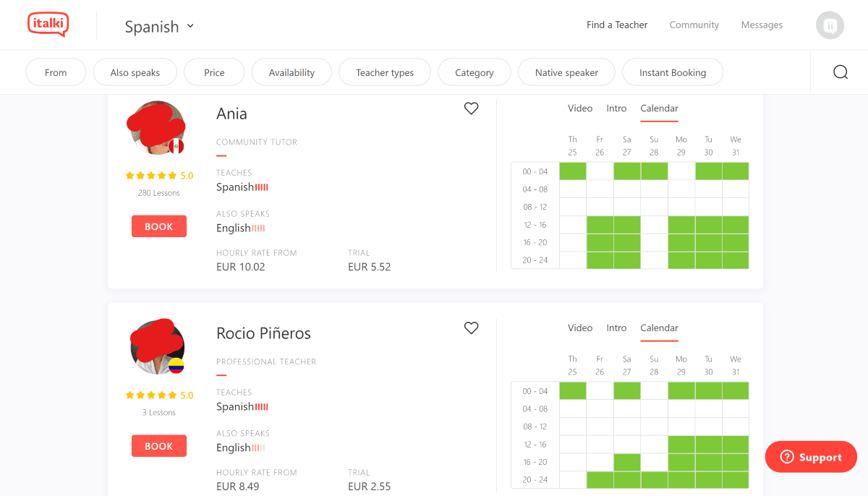The height and width of the screenshot is (496, 868).
Task: Click the user profile avatar icon
Action: click(x=830, y=25)
